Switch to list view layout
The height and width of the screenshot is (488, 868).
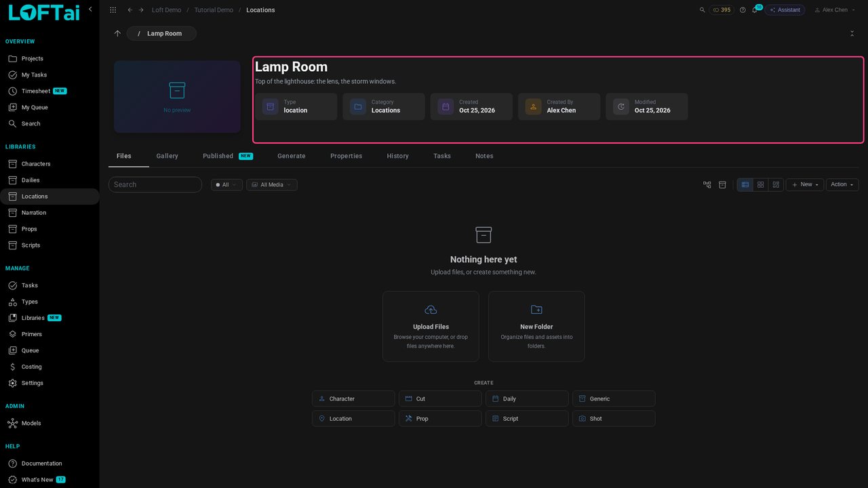(x=745, y=184)
